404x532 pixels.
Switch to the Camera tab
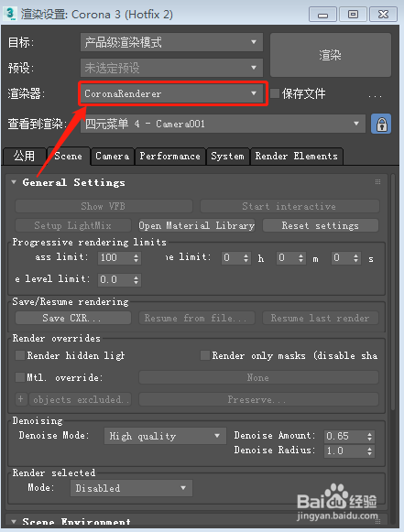point(113,156)
